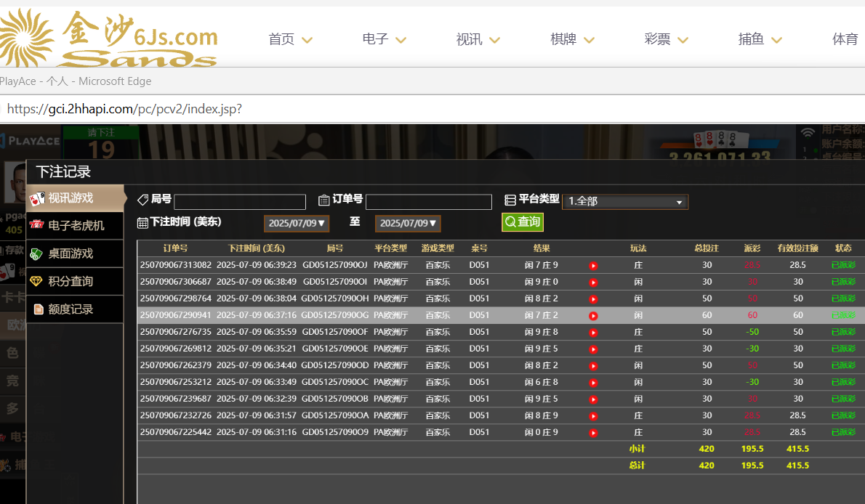Viewport: 865px width, 504px height.
Task: Click the green 查询 search button
Action: click(522, 221)
